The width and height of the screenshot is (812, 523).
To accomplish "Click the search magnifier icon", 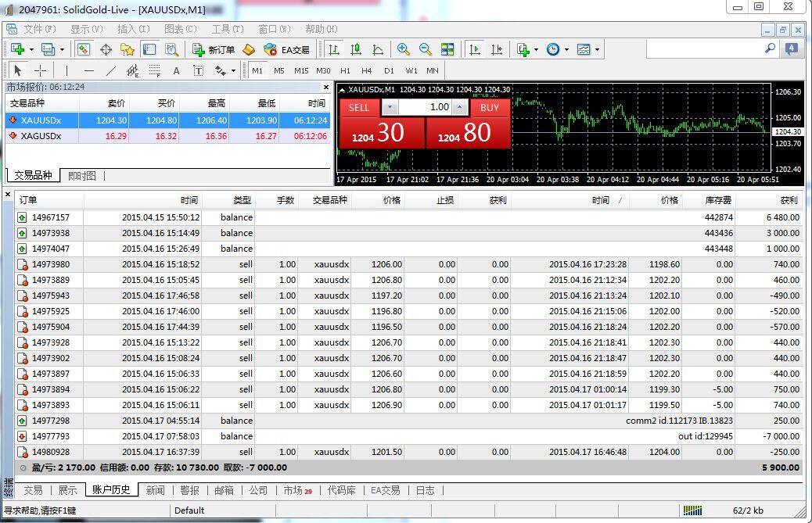I will click(770, 48).
